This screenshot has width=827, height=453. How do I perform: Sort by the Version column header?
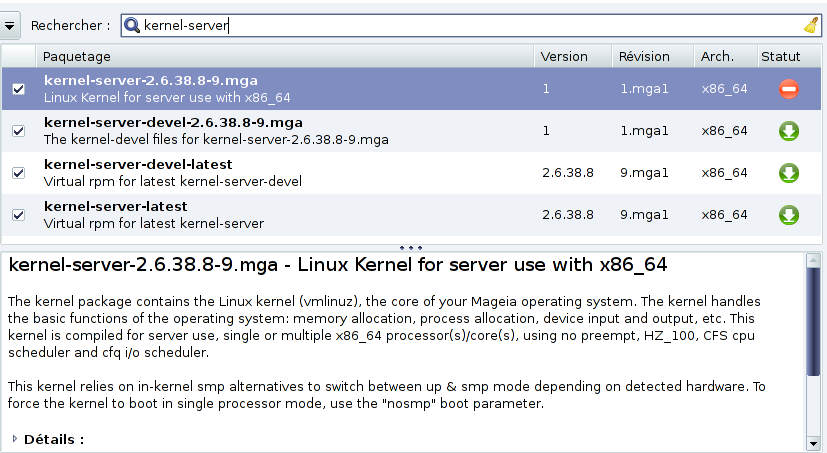click(573, 56)
